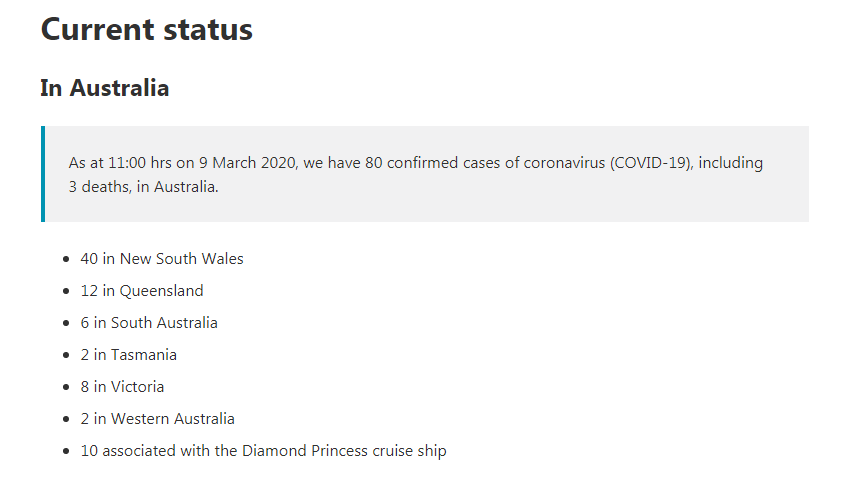Click the bullet beside Victoria

coord(66,387)
